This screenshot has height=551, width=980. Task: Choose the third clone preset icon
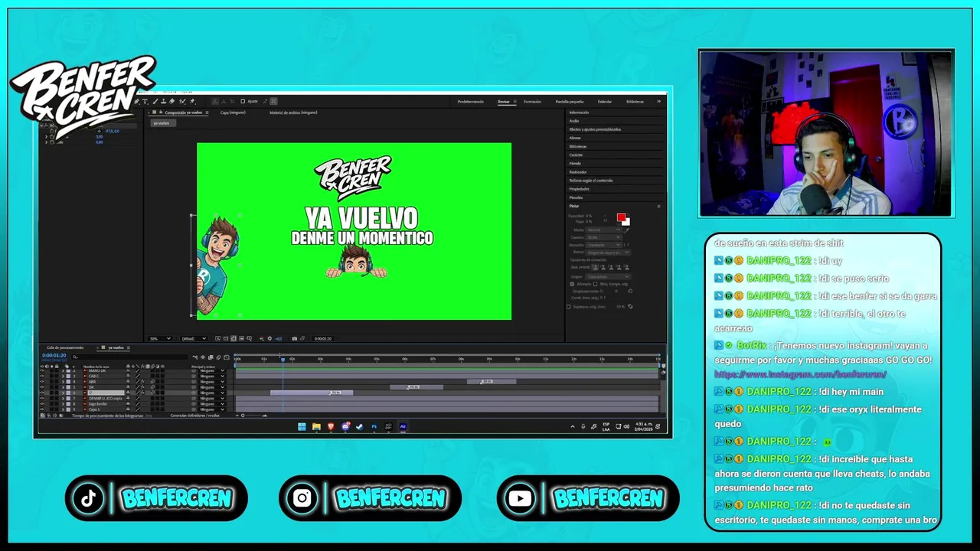(x=611, y=267)
